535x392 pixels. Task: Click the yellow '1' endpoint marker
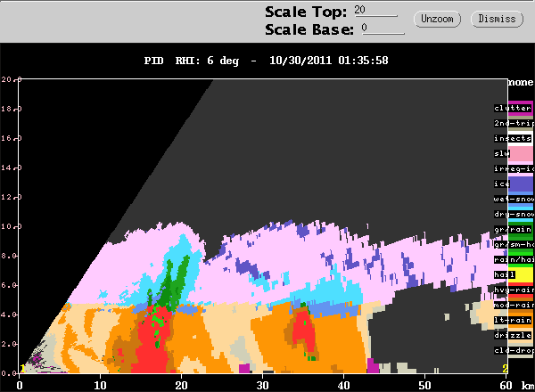click(22, 369)
